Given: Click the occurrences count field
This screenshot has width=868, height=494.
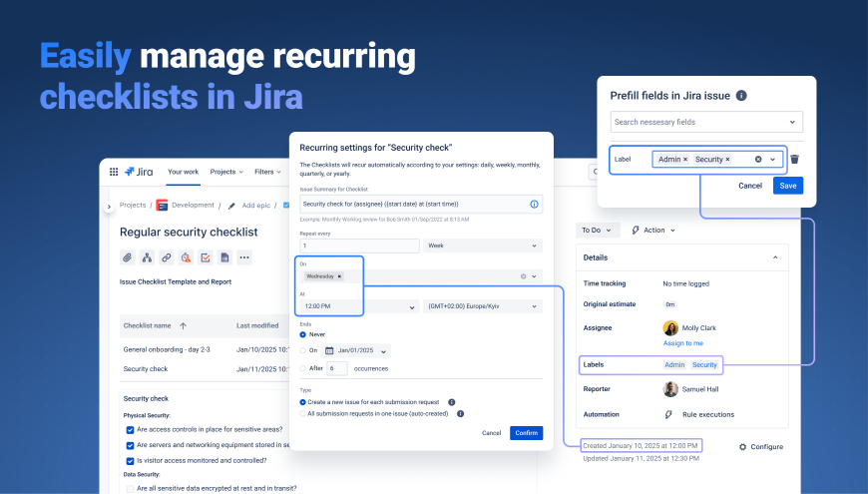Looking at the screenshot, I should (337, 368).
